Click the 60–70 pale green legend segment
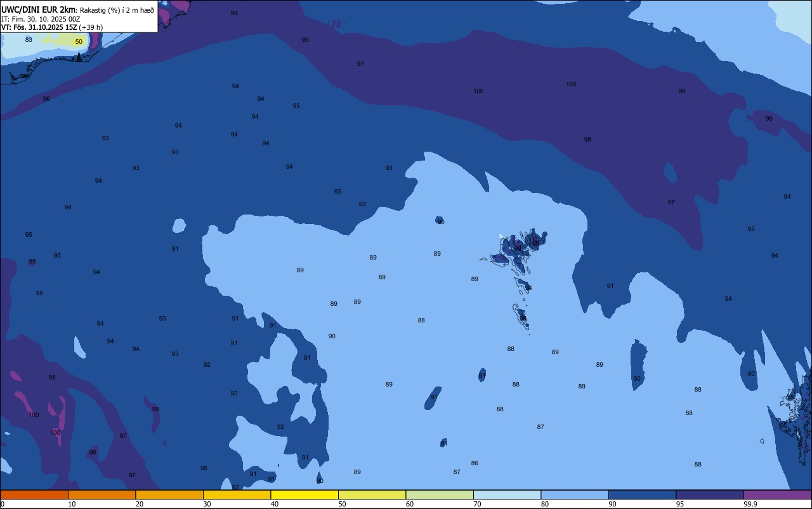 click(x=440, y=494)
